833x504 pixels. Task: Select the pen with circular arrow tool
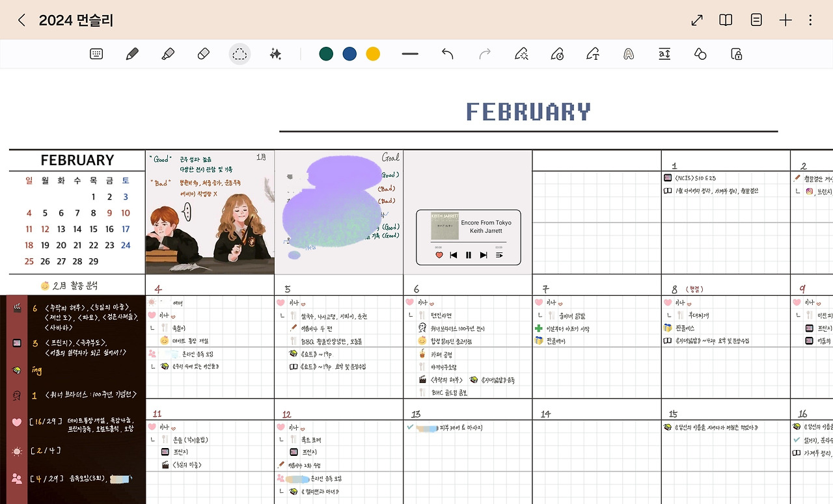[557, 54]
